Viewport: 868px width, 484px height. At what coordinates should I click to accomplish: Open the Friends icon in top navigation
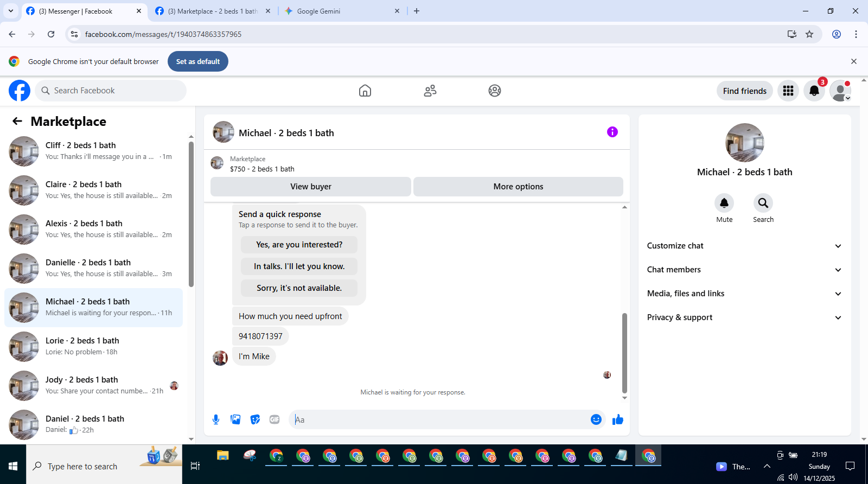point(430,91)
